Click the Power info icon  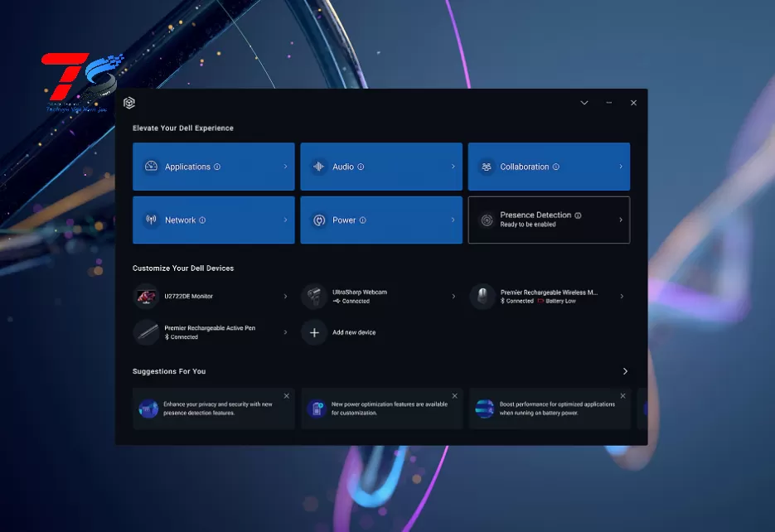point(362,220)
